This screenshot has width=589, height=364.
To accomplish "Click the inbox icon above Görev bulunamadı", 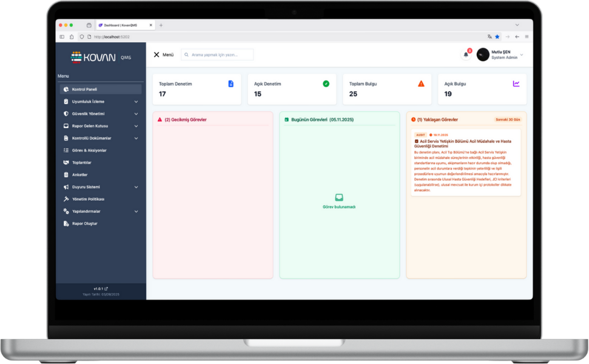I will pos(339,198).
